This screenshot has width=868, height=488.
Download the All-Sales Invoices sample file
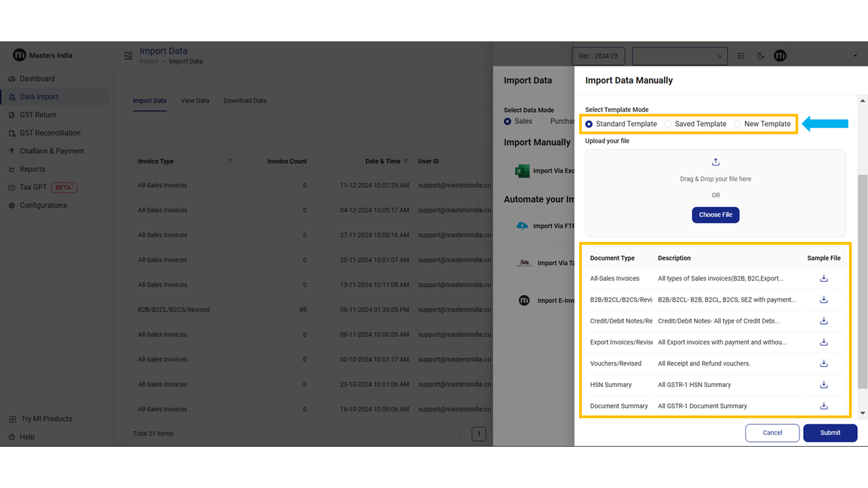824,279
